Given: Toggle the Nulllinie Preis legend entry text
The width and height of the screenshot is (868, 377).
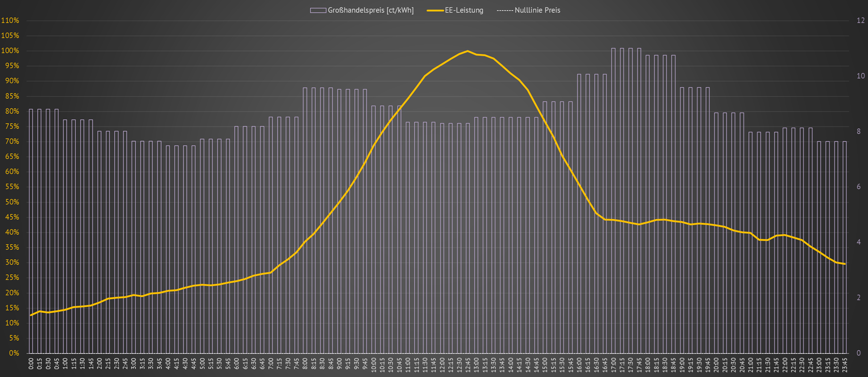Looking at the screenshot, I should [x=537, y=10].
